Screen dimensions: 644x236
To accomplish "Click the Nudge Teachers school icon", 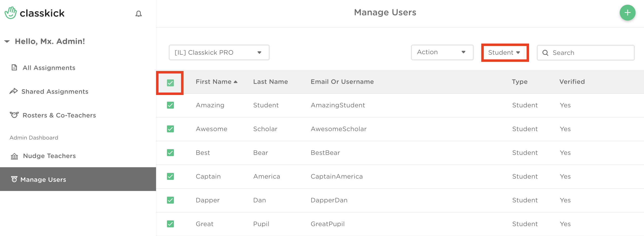I will coord(14,156).
